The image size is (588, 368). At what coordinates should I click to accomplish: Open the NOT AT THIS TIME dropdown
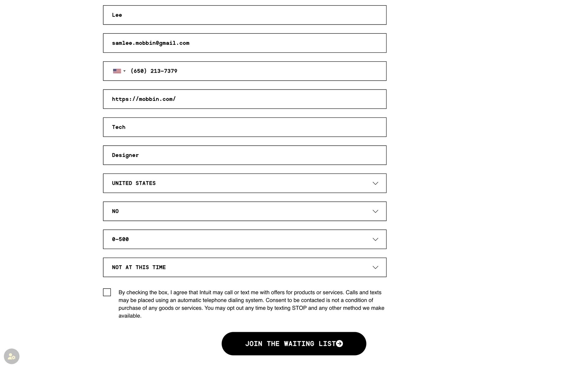(x=239, y=267)
